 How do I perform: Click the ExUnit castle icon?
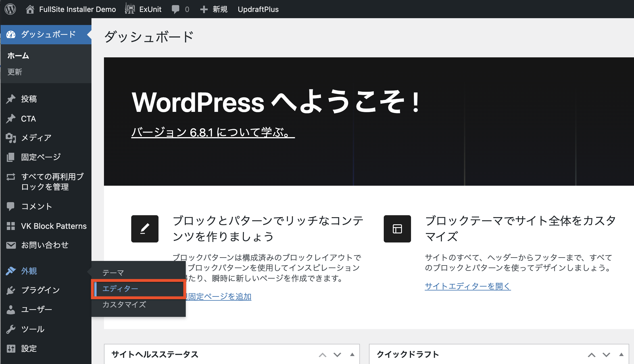tap(130, 9)
